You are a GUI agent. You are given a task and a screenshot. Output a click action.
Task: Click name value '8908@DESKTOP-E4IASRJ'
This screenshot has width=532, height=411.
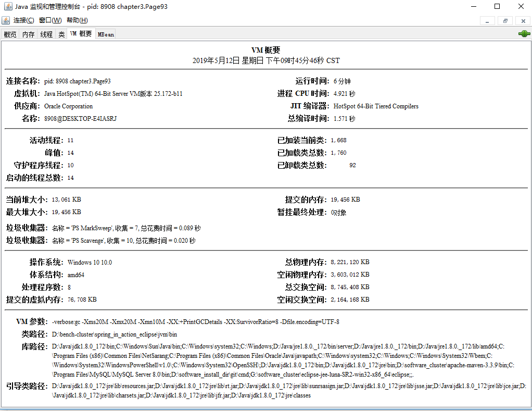80,119
